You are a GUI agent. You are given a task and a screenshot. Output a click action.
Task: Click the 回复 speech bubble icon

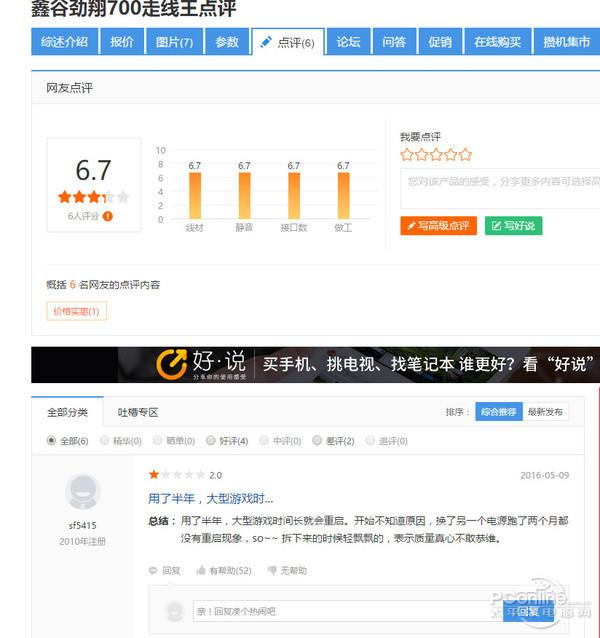pyautogui.click(x=153, y=570)
